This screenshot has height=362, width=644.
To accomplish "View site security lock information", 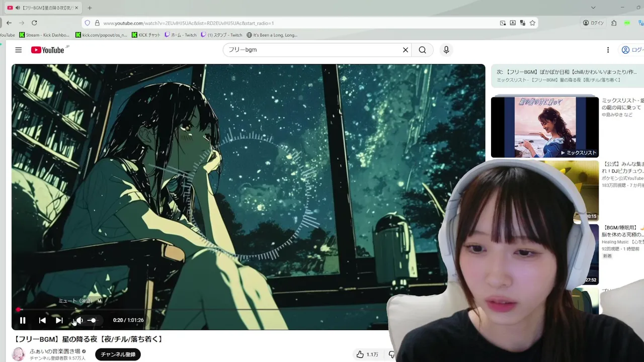I will point(97,23).
